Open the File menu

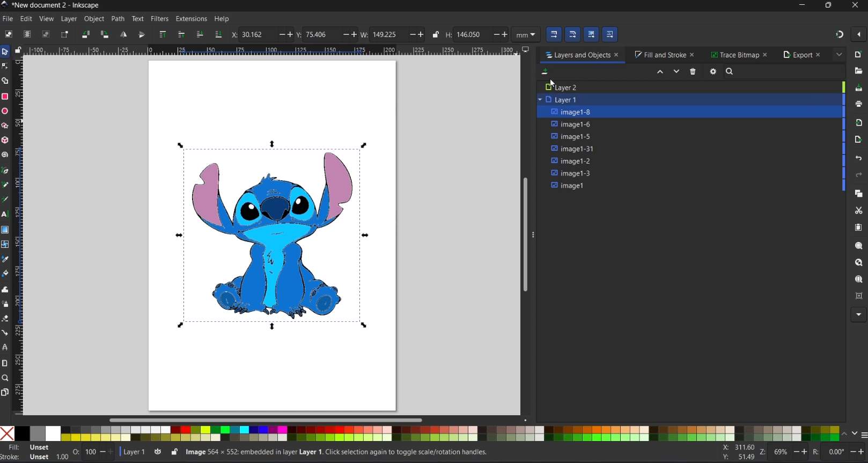point(8,19)
